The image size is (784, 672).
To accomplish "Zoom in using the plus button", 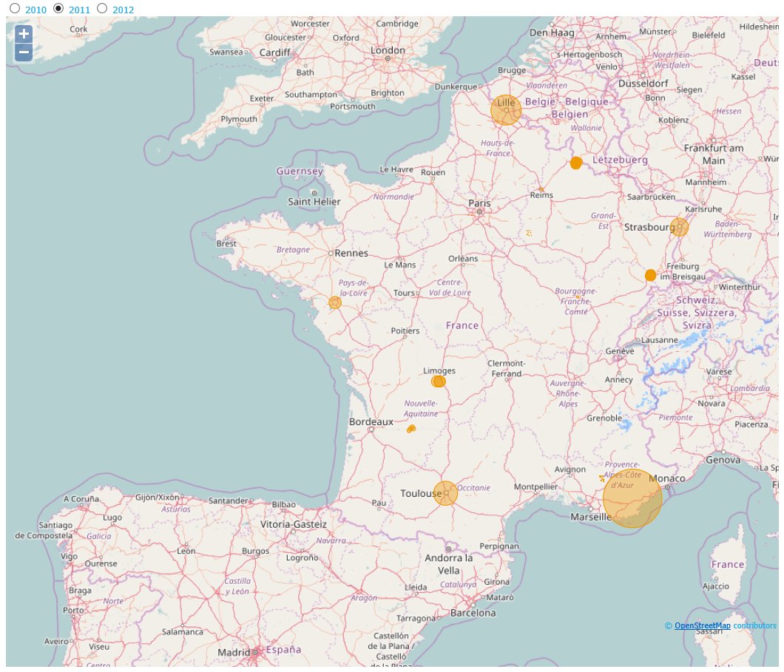I will (x=22, y=33).
